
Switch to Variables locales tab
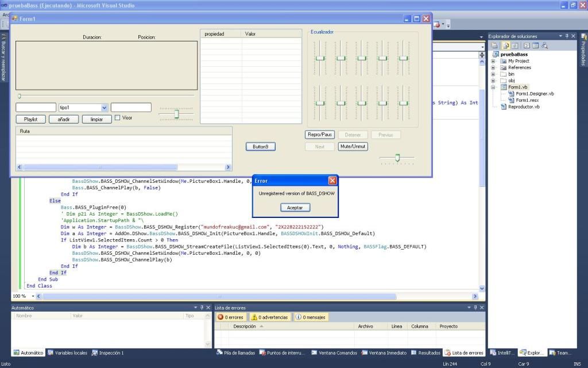pyautogui.click(x=68, y=353)
